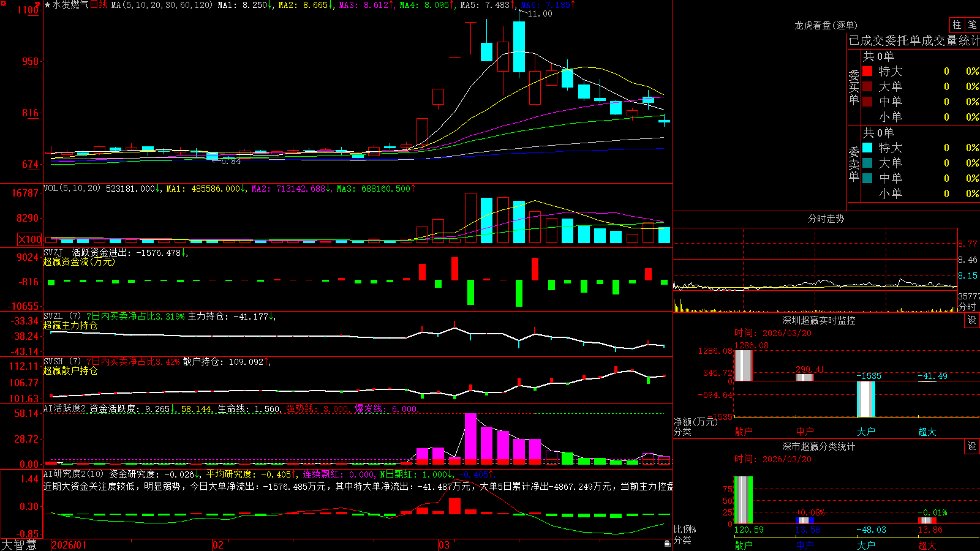Open the SVSH (7) indicator label
This screenshot has width=980, height=551.
(x=62, y=362)
